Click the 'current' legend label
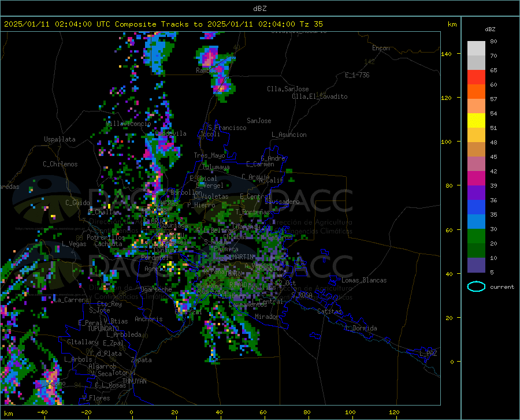Image resolution: width=520 pixels, height=420 pixels. 502,287
